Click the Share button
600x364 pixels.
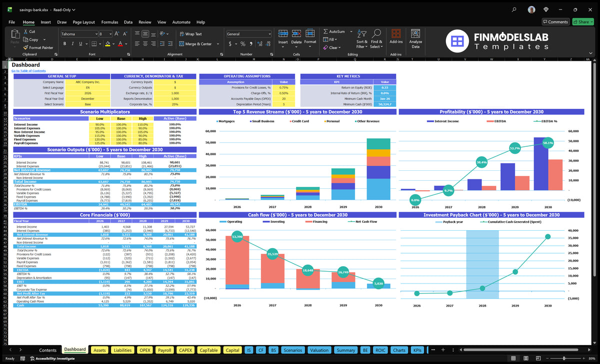tap(582, 22)
